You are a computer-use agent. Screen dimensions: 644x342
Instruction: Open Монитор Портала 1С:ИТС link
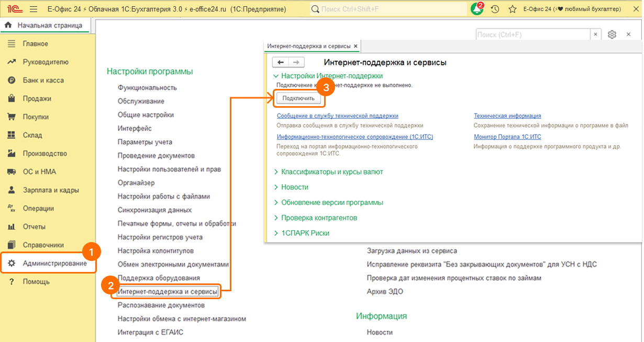click(x=507, y=137)
